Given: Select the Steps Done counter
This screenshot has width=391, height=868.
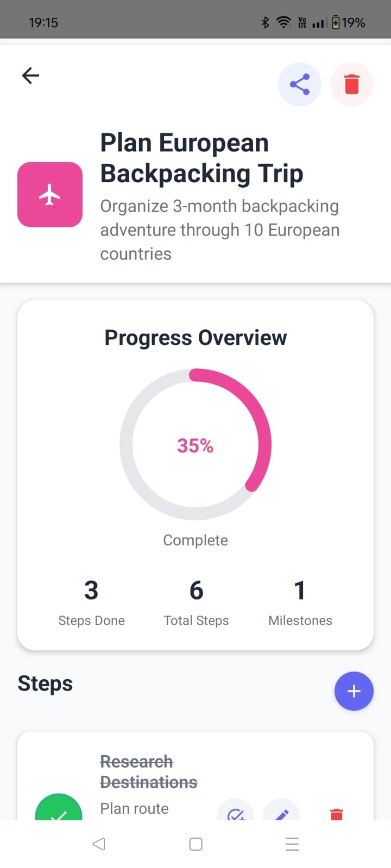Looking at the screenshot, I should [91, 602].
